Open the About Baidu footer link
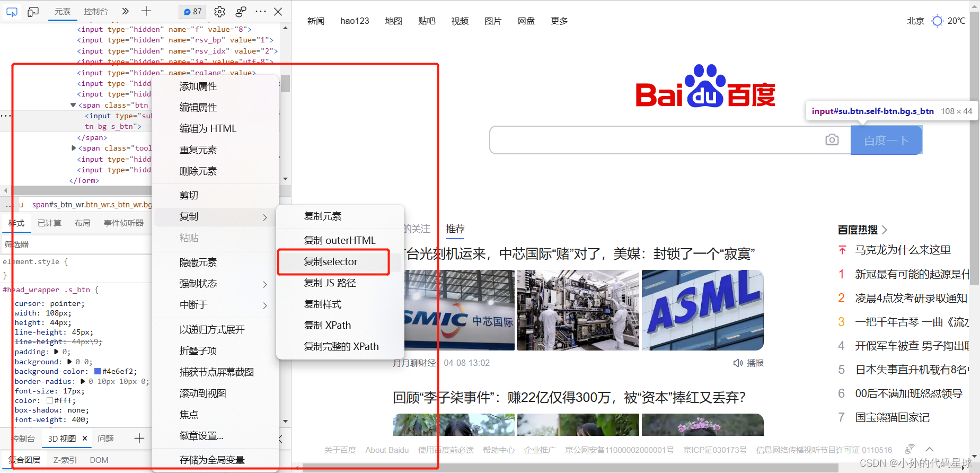This screenshot has width=980, height=473. [x=387, y=450]
